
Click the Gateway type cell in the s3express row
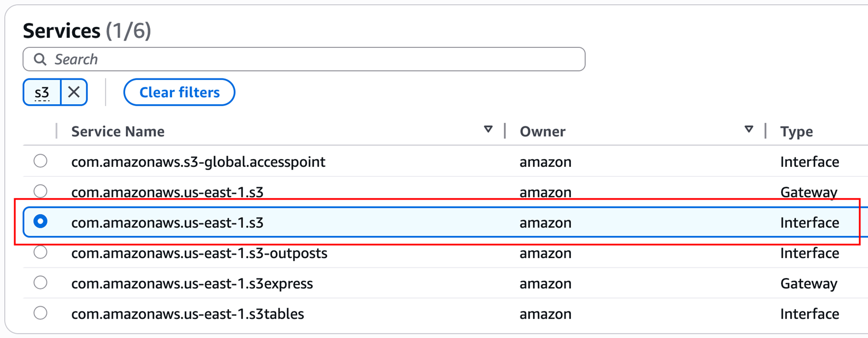pos(809,284)
